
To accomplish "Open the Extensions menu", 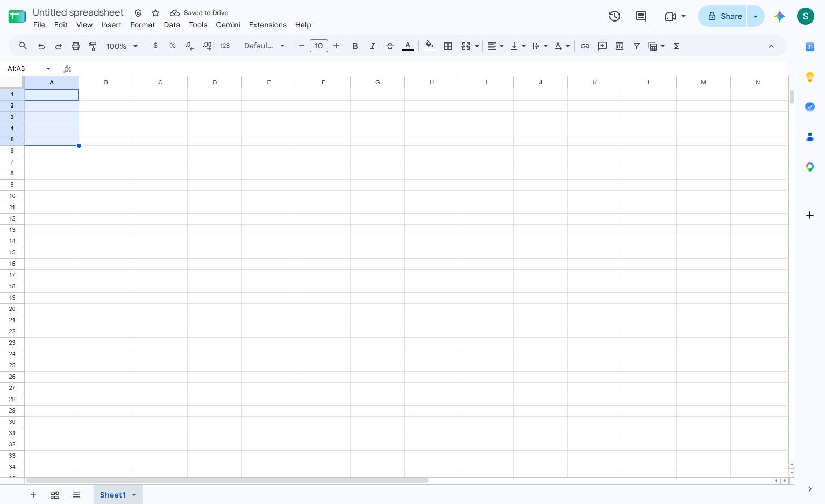I will tap(267, 25).
